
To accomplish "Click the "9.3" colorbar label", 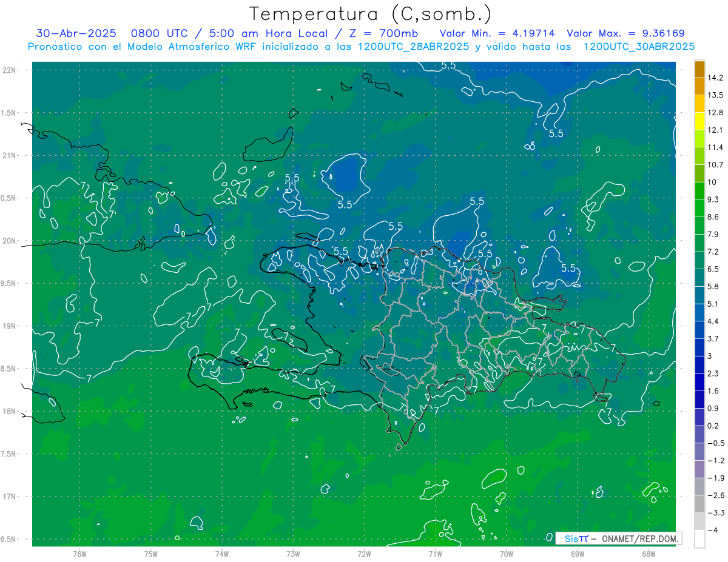I will (x=714, y=199).
